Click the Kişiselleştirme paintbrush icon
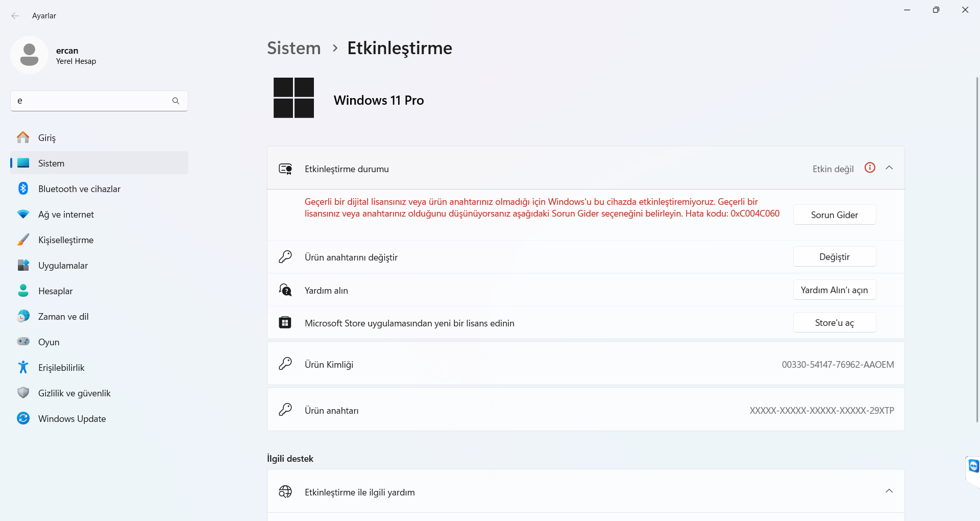This screenshot has width=980, height=521. (x=23, y=240)
